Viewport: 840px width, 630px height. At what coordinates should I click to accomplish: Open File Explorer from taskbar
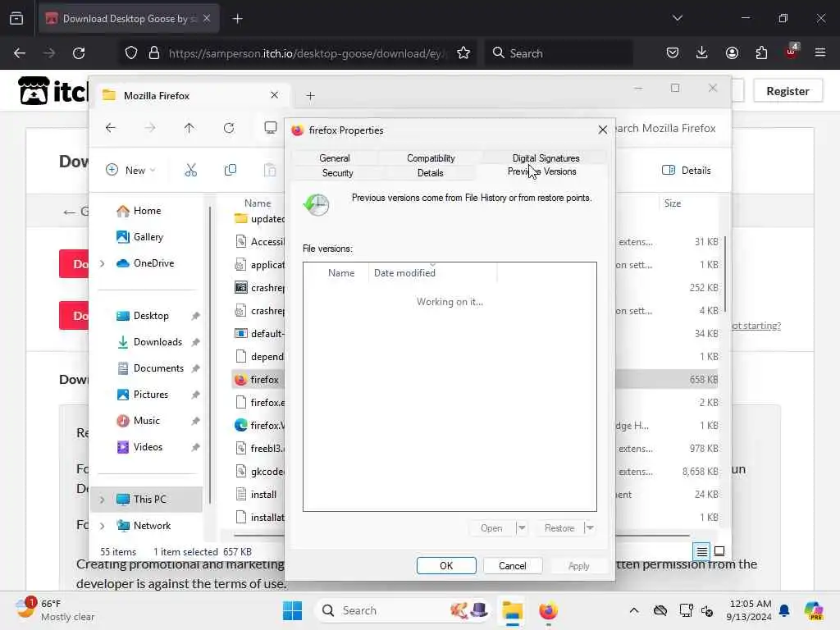(x=512, y=610)
